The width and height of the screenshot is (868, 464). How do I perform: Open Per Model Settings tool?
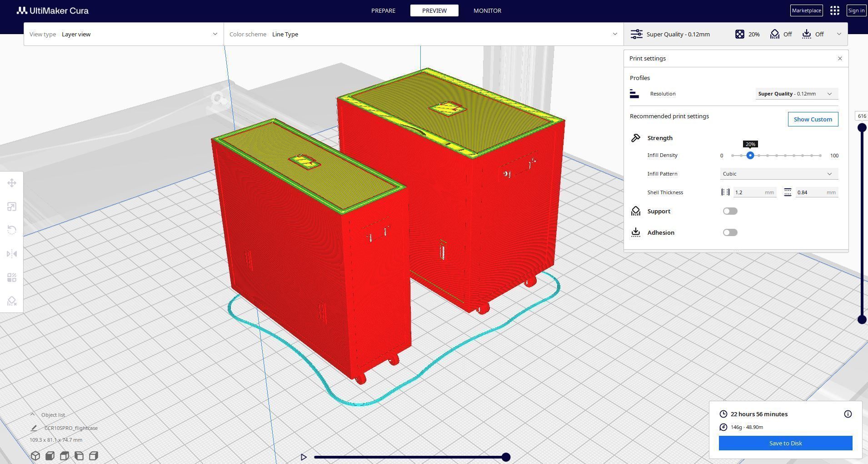pos(12,277)
